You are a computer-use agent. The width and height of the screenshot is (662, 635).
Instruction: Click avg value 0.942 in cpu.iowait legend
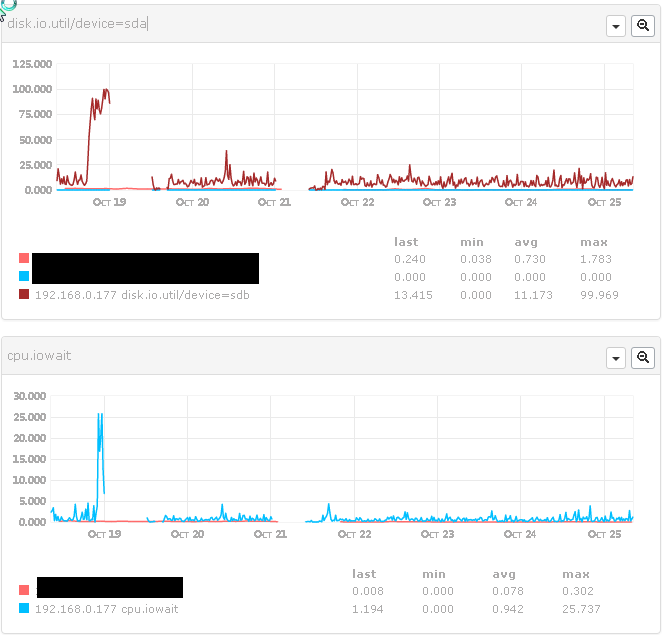508,609
